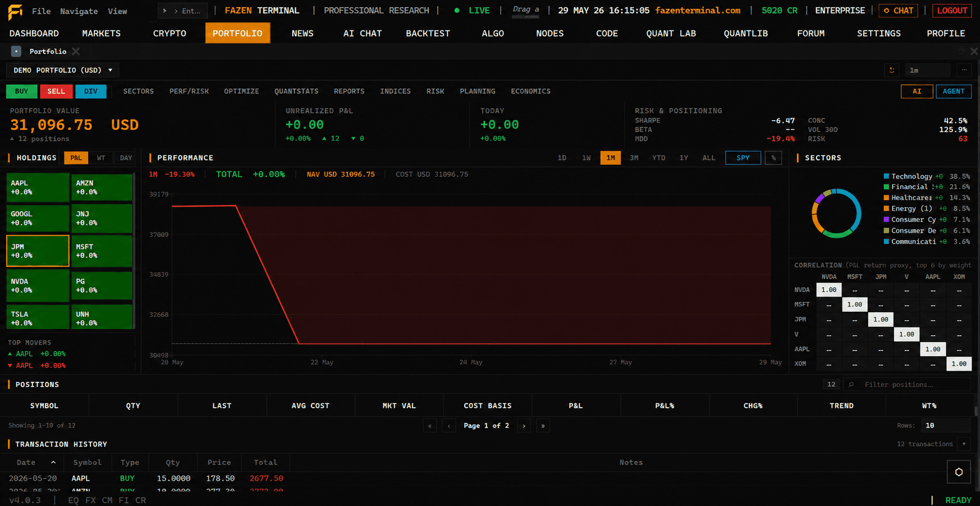Select 1D performance range
Screen dimensions: 980x506
(562, 158)
